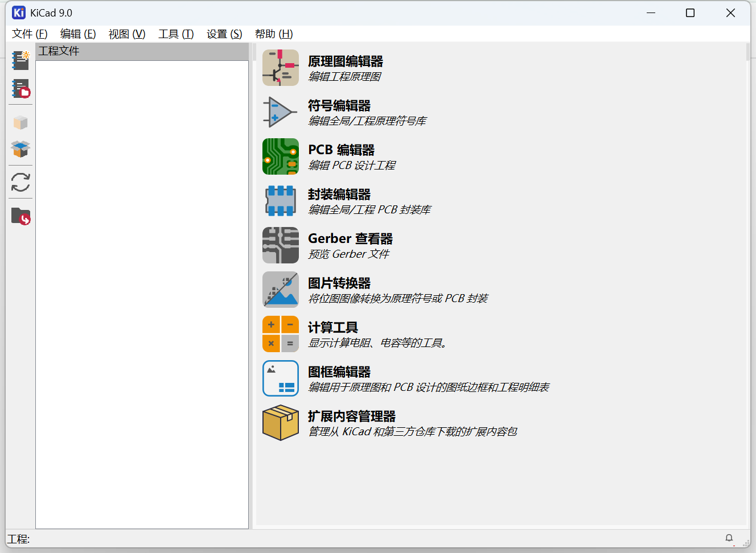Open the 编辑 (E) menu
Image resolution: width=756 pixels, height=553 pixels.
[78, 34]
